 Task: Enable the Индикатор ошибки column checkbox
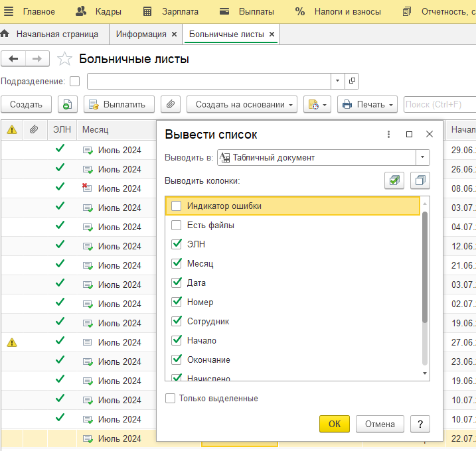(176, 206)
